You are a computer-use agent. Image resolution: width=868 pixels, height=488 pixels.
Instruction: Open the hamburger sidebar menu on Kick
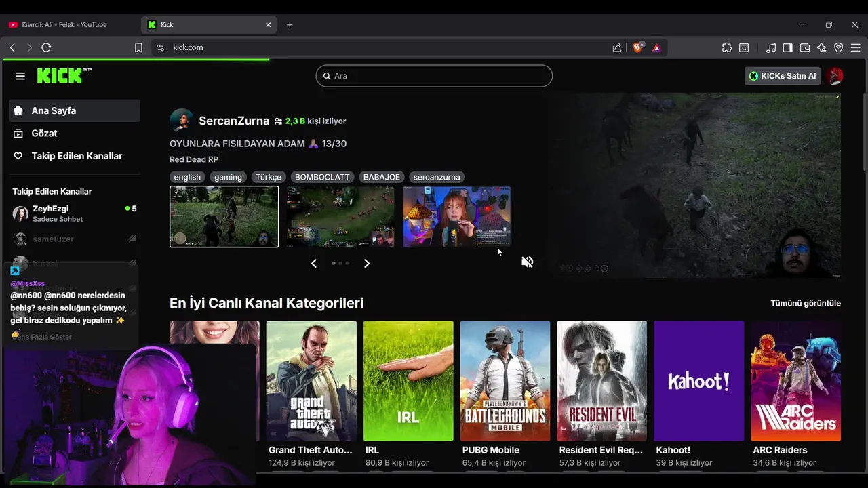tap(20, 76)
